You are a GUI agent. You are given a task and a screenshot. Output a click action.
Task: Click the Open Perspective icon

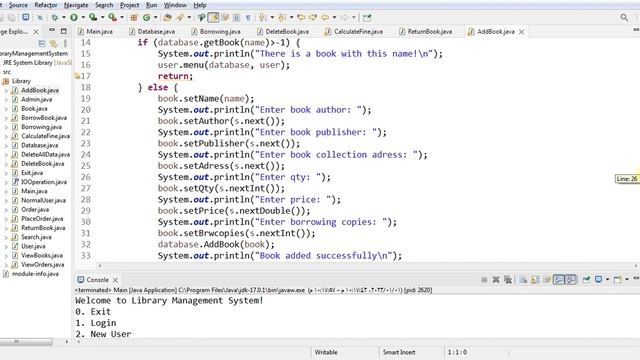(367, 17)
